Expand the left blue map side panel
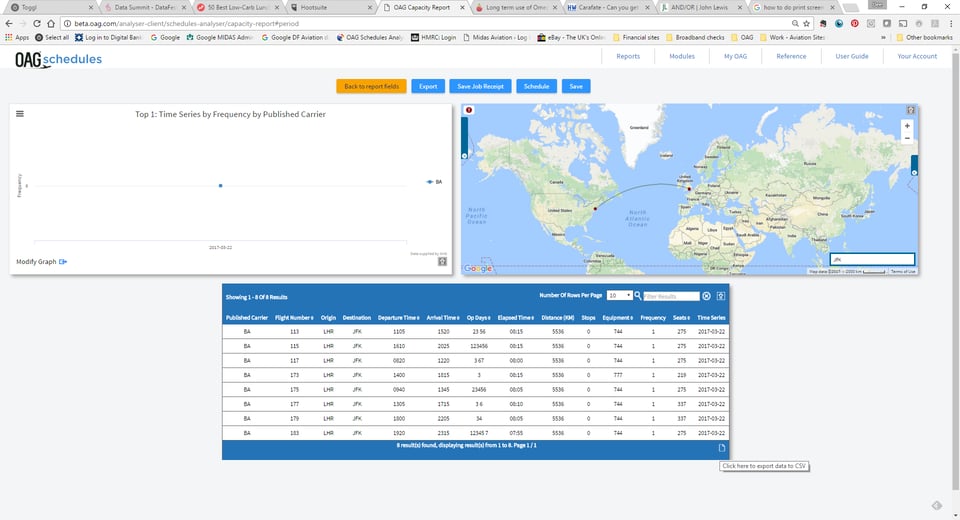Screen dimensions: 960x520 coord(464,138)
